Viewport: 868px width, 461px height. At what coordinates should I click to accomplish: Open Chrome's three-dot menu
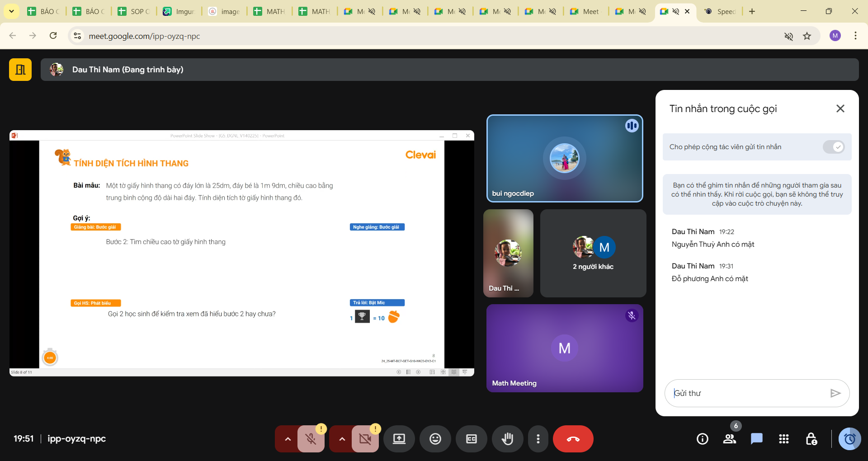(x=855, y=36)
